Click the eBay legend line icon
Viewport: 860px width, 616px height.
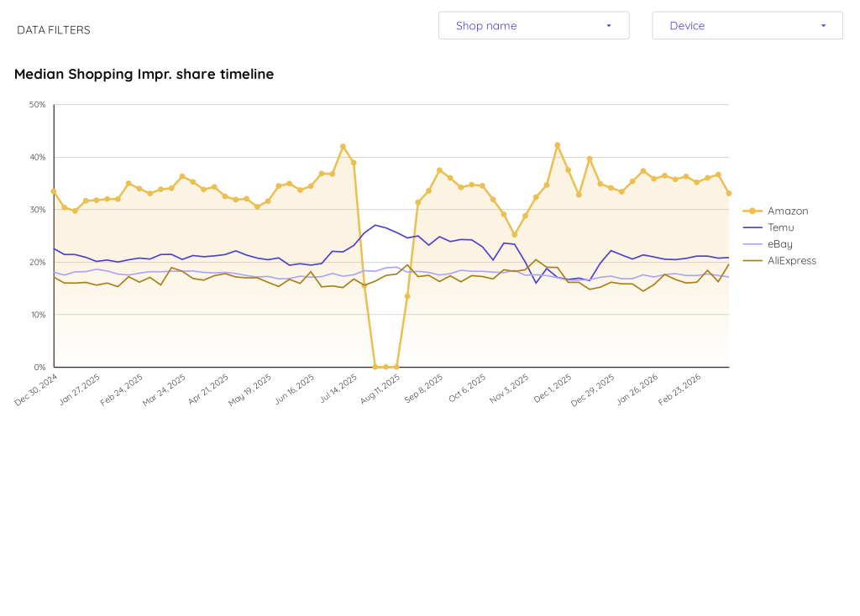[752, 244]
